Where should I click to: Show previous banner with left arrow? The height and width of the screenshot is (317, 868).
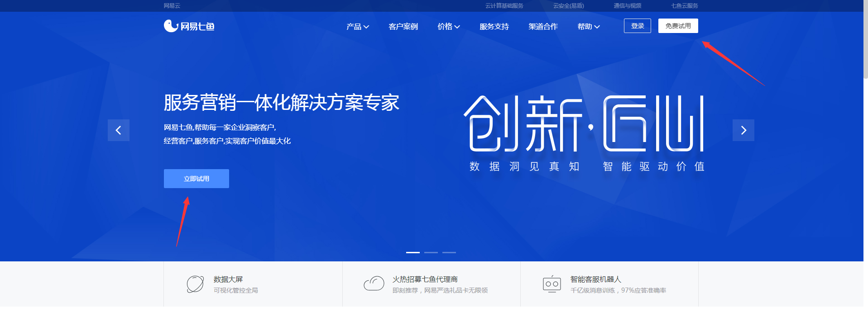click(x=119, y=130)
